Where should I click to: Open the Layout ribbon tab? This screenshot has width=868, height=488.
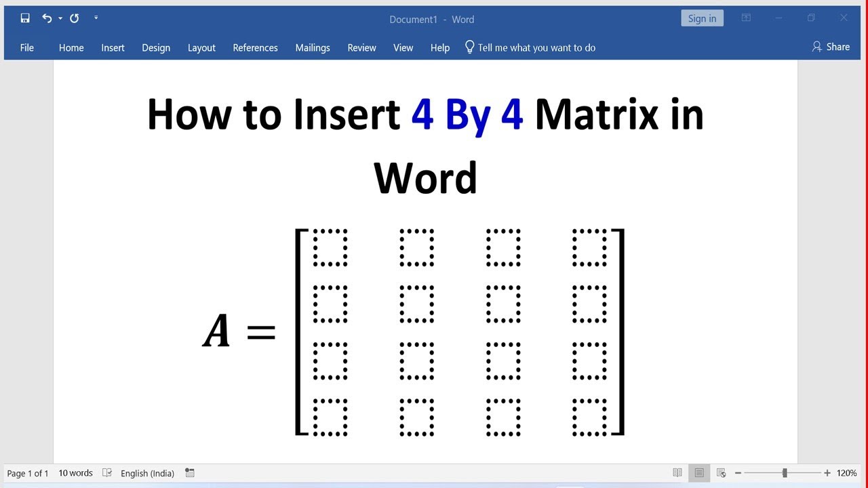(201, 47)
